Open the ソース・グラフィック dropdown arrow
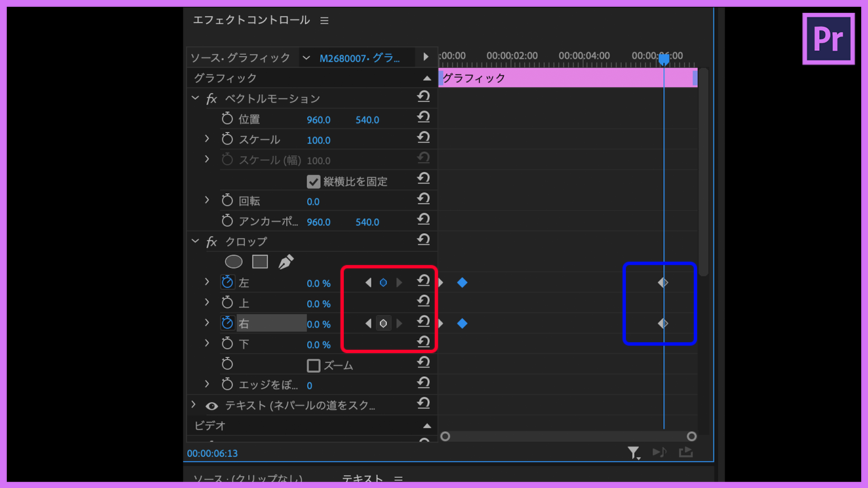The image size is (868, 488). click(306, 58)
